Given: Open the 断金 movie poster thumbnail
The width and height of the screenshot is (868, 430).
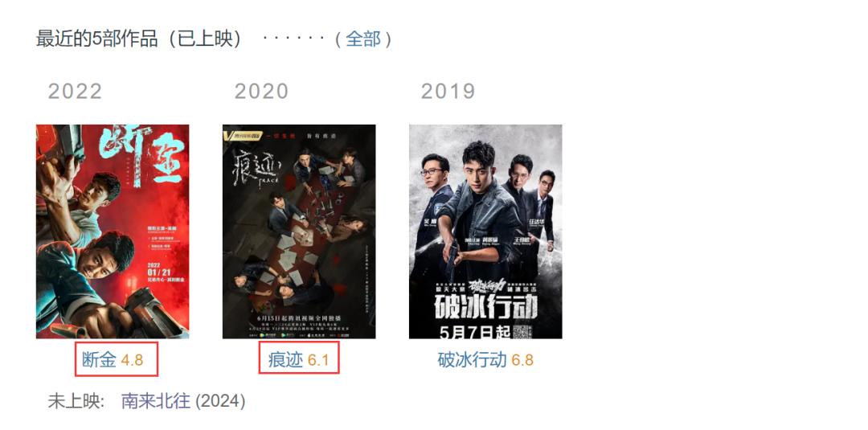Looking at the screenshot, I should pyautogui.click(x=113, y=231).
